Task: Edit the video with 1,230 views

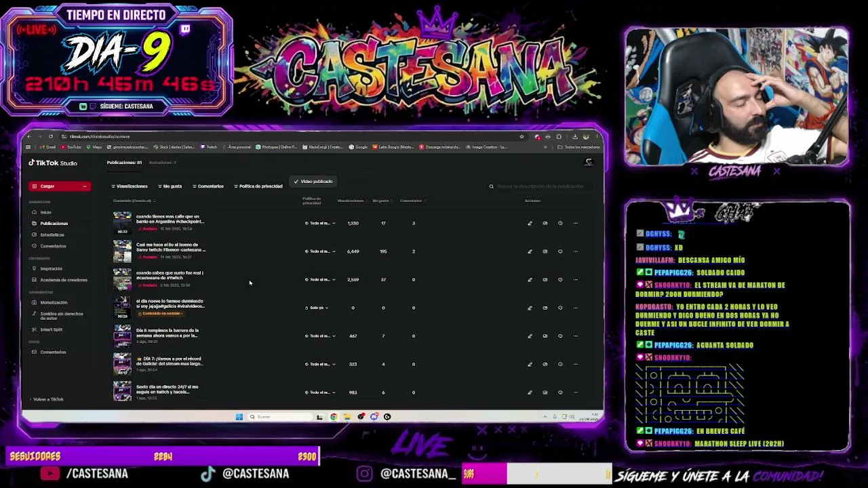Action: tap(530, 223)
